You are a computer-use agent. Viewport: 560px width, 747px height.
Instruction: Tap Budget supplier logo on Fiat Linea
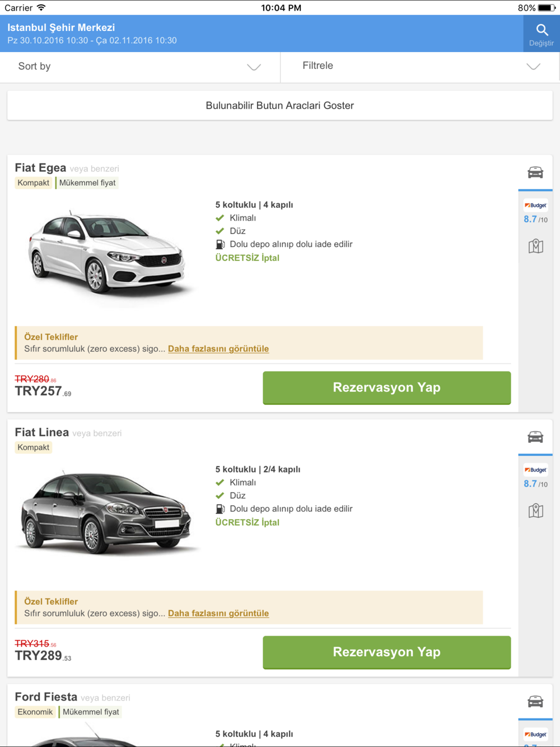(x=535, y=470)
